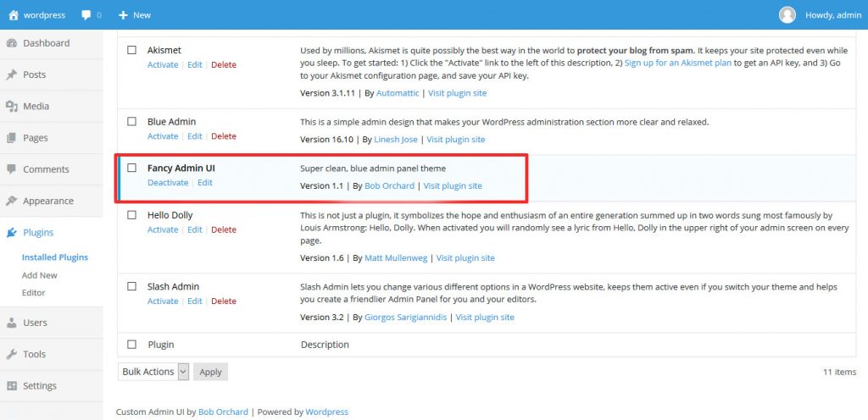Go to Add New under Plugins
Screen dimensions: 868x420
click(40, 275)
